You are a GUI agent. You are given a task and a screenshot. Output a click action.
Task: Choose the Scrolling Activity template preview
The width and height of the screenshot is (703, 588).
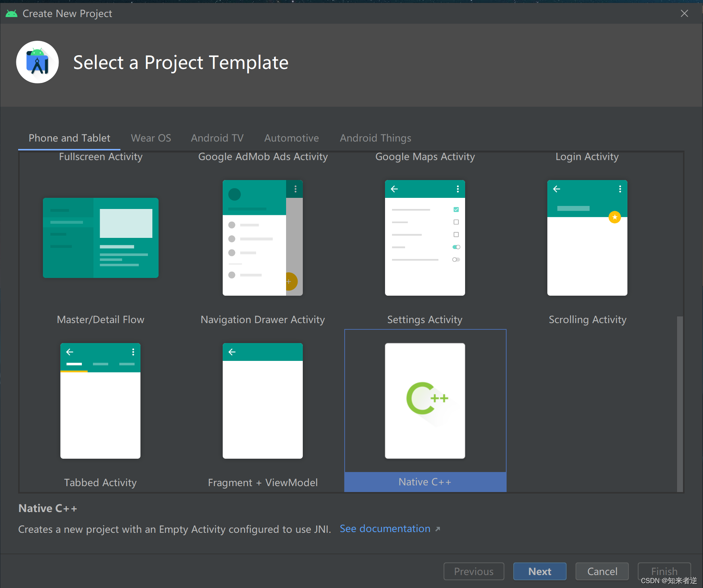(x=587, y=238)
